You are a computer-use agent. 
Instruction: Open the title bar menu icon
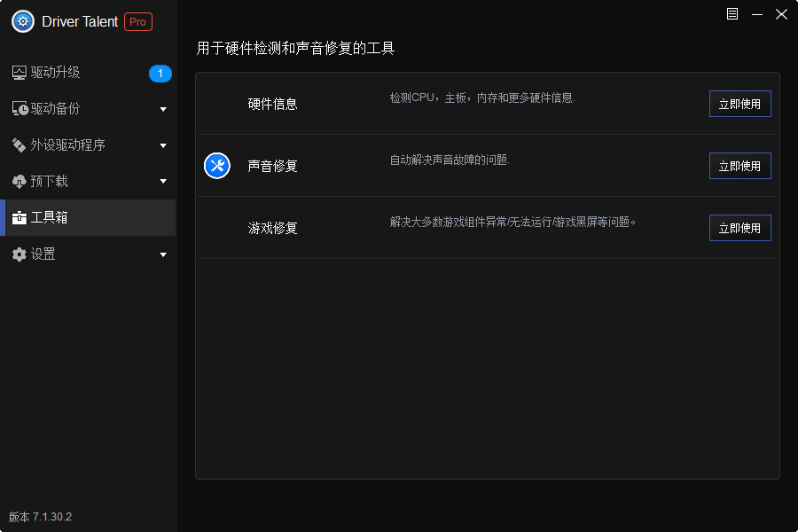click(732, 14)
